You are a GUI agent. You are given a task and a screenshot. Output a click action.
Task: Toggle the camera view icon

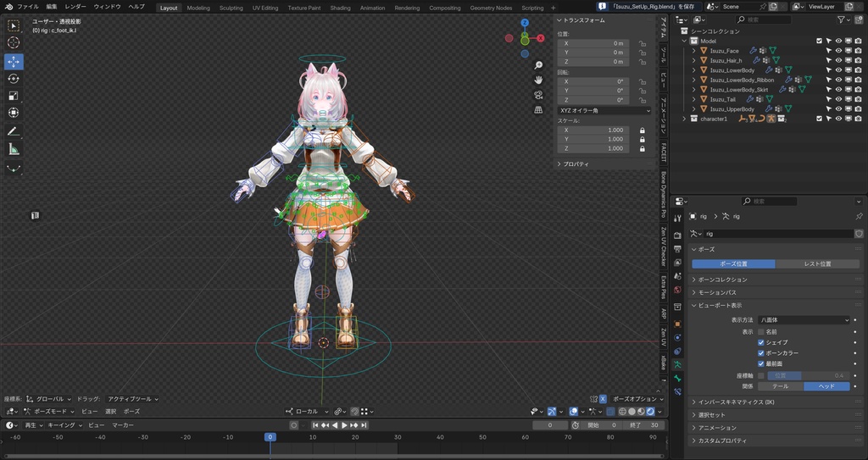538,95
